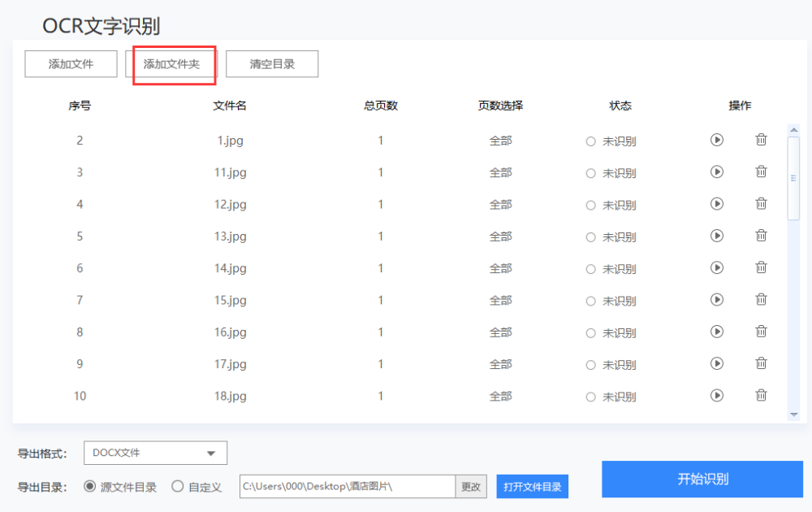Delete the 11.jpg file entry

click(x=761, y=172)
